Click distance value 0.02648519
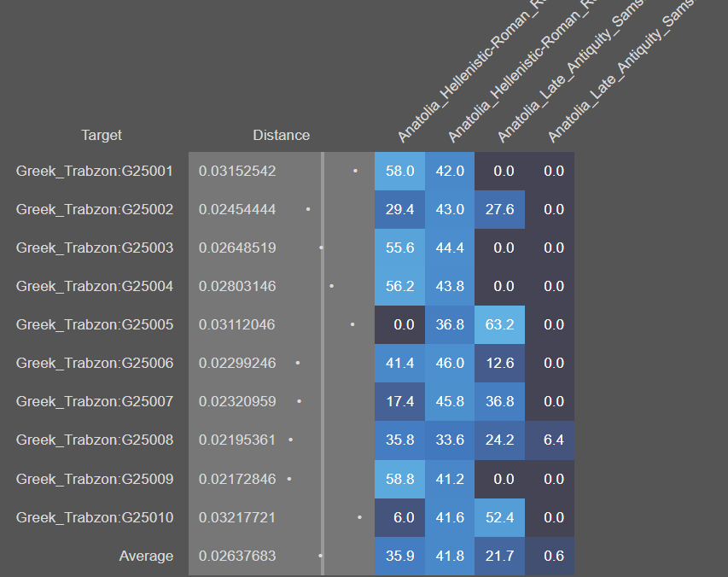 [237, 248]
